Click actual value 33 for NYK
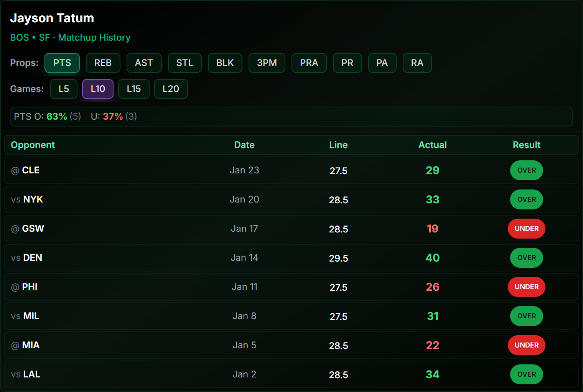 pyautogui.click(x=432, y=199)
